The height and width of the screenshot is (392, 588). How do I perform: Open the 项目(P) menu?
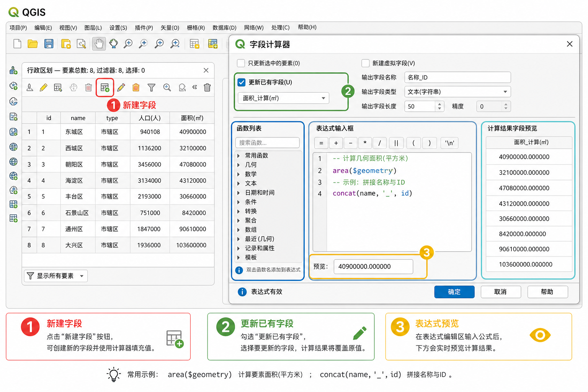[x=18, y=28]
